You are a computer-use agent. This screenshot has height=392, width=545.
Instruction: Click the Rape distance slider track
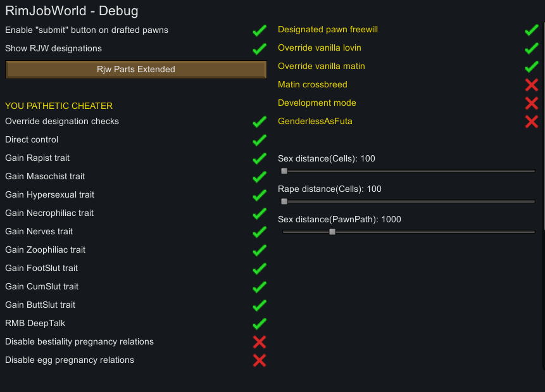[x=408, y=201]
